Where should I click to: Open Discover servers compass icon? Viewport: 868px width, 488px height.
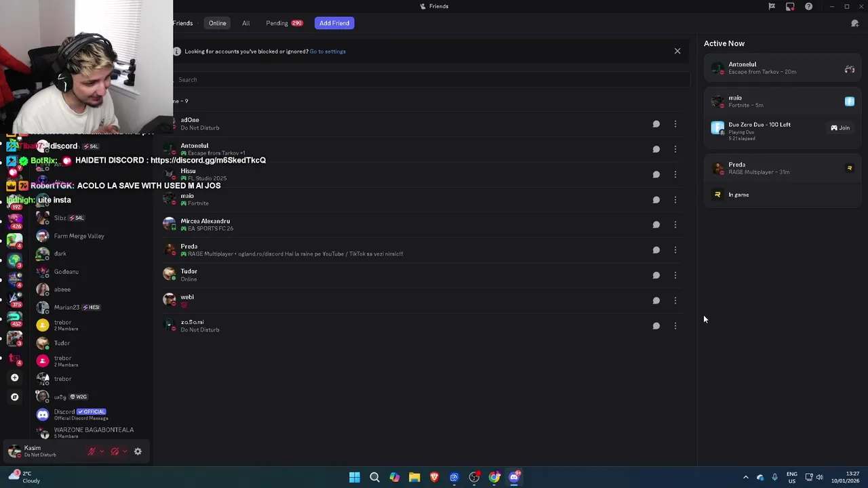click(14, 397)
